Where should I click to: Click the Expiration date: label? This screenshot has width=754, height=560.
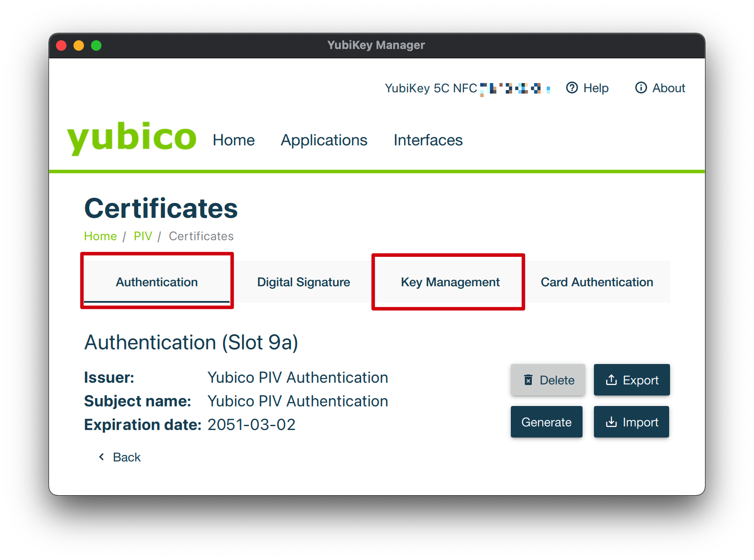coord(143,425)
